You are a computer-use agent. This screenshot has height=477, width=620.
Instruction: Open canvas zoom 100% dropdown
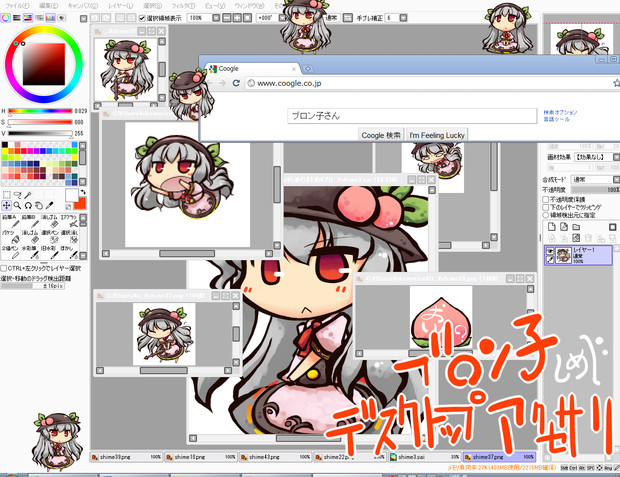pyautogui.click(x=216, y=18)
